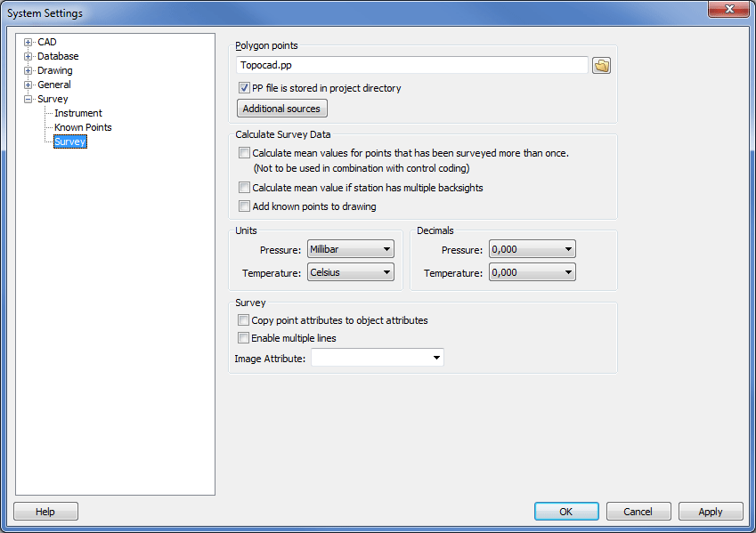Enable Add known points to drawing
This screenshot has height=533, width=756.
click(x=244, y=206)
